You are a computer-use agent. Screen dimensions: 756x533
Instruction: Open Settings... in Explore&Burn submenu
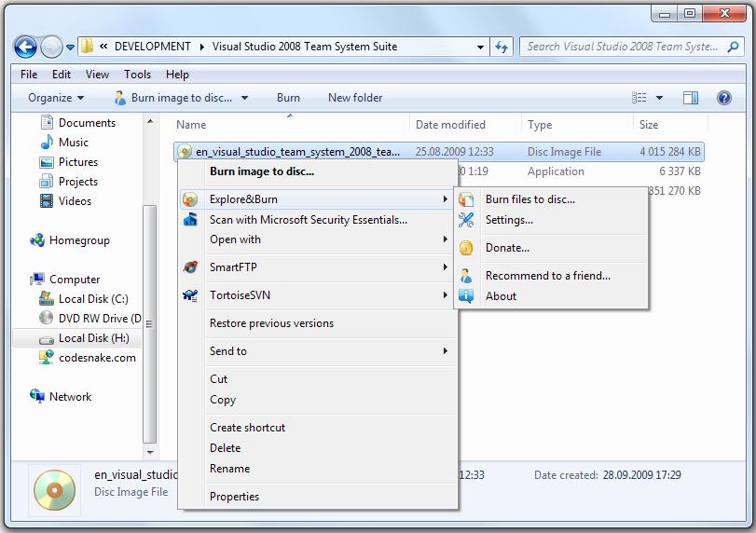(x=551, y=220)
